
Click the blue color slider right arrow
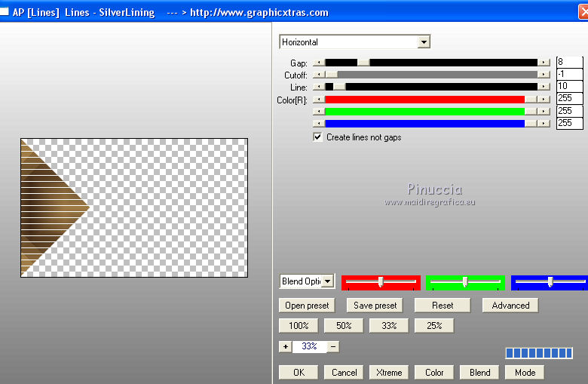tap(544, 124)
